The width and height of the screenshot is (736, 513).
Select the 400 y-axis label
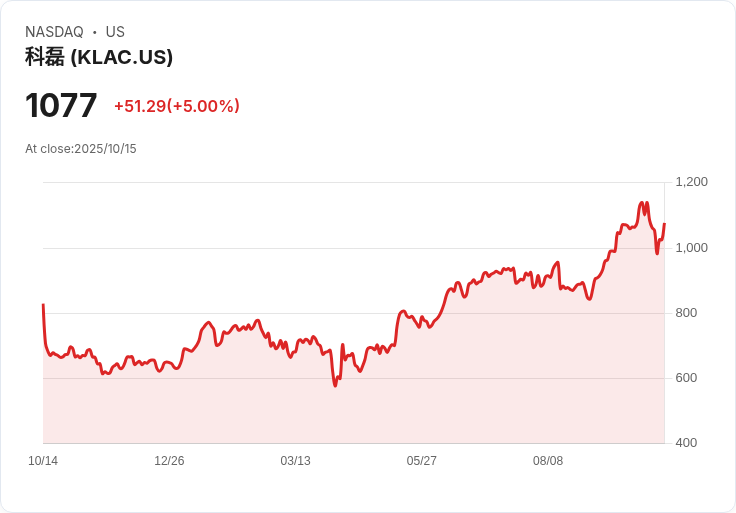[687, 443]
